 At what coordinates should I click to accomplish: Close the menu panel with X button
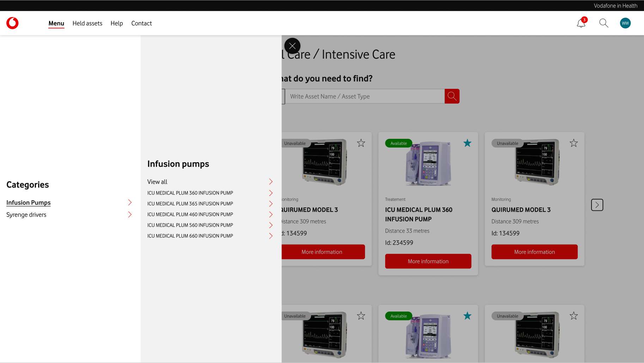tap(292, 46)
